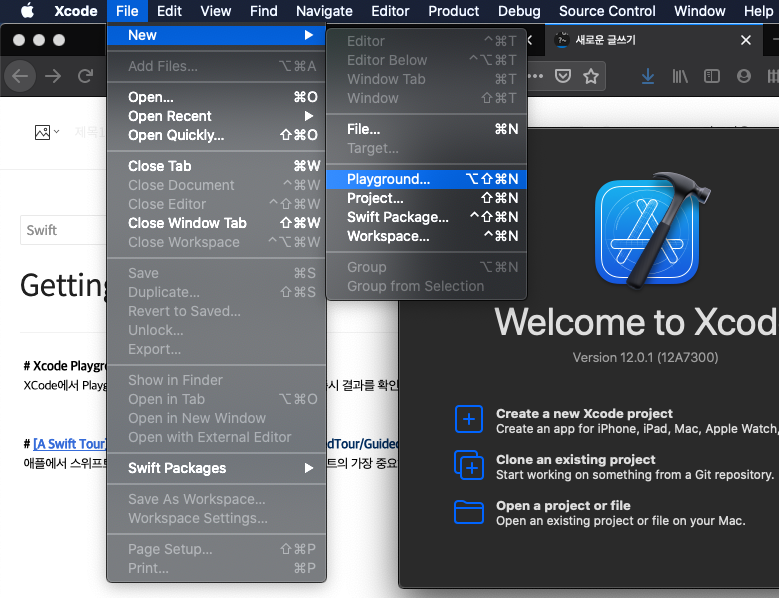
Task: Click the Xcode hammer app logo
Action: click(652, 230)
